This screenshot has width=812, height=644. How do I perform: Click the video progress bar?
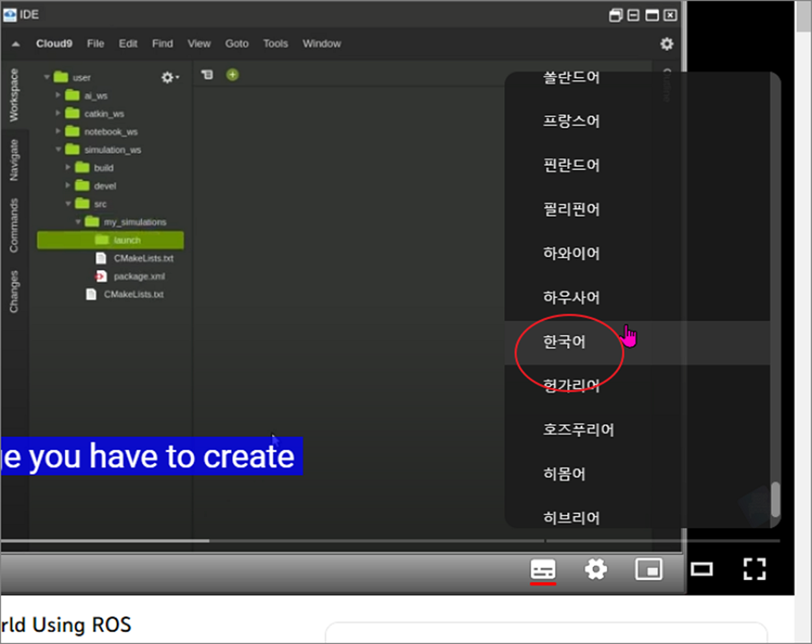pos(390,541)
